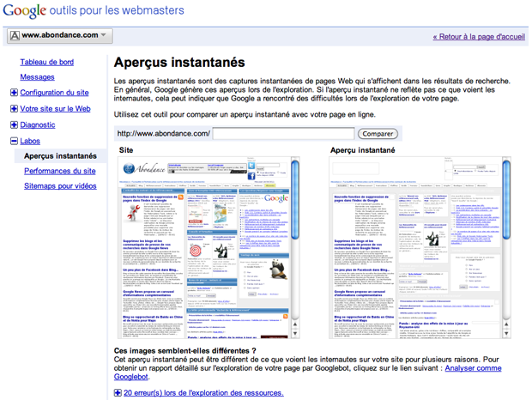Image resolution: width=532 pixels, height=400 pixels.
Task: Click the plus icon beside Diagnostic
Action: point(14,124)
